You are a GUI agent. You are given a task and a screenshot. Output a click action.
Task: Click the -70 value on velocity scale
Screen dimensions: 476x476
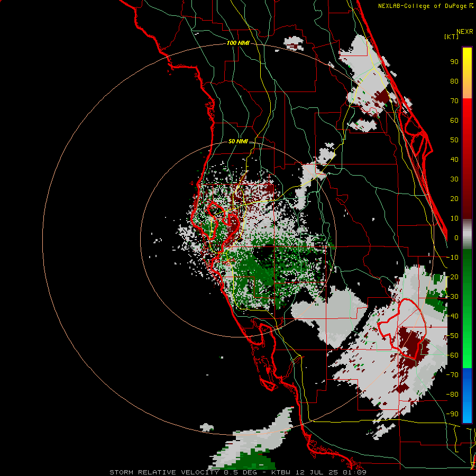pyautogui.click(x=453, y=375)
